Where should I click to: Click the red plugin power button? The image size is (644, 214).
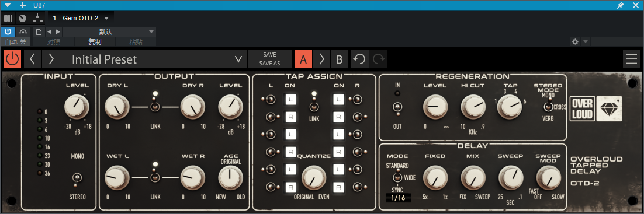(x=12, y=59)
